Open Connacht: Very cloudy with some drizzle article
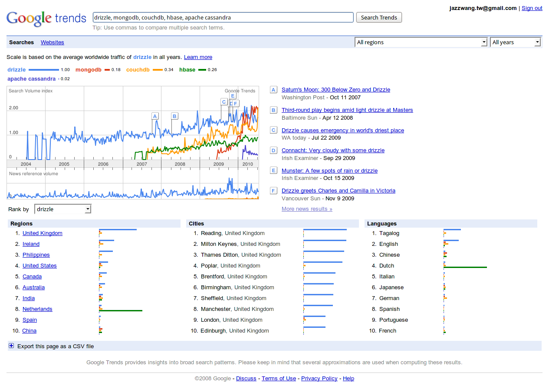This screenshot has width=549, height=392. pyautogui.click(x=333, y=150)
